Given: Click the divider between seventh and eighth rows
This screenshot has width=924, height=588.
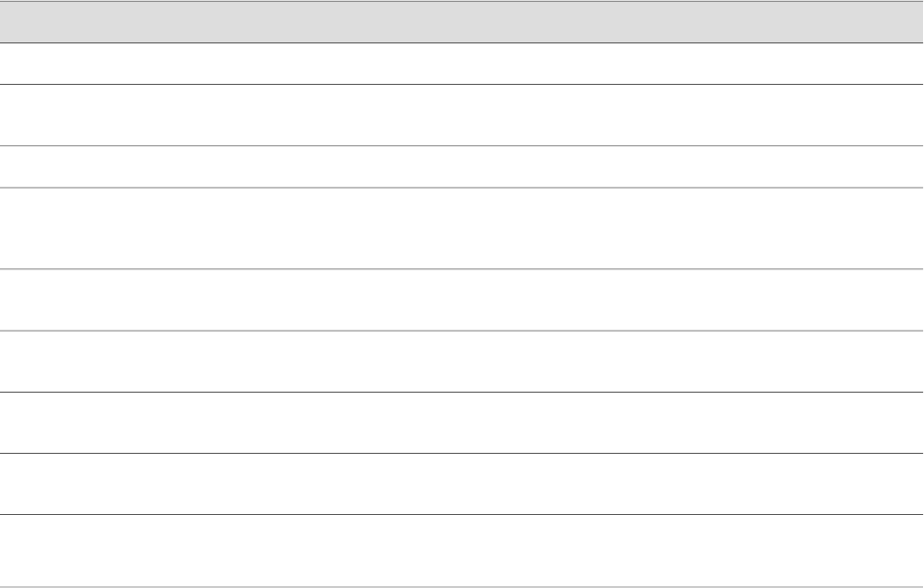Looking at the screenshot, I should click(462, 453).
